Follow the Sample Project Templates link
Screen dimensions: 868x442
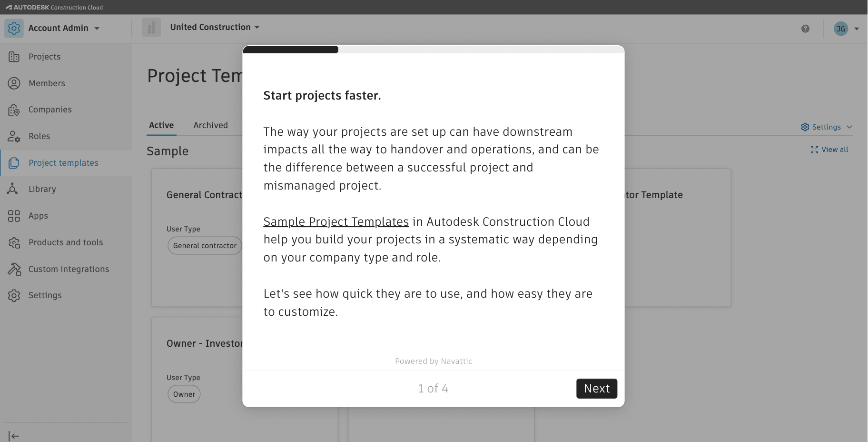click(336, 222)
